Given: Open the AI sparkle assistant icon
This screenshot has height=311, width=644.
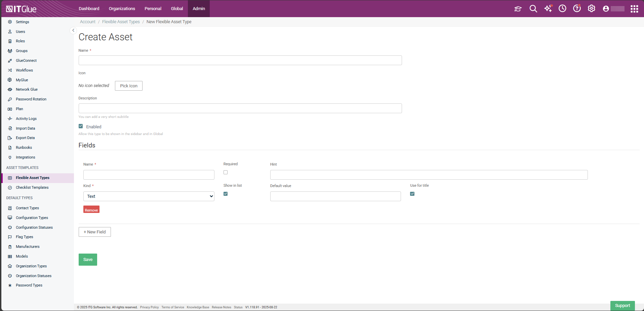Looking at the screenshot, I should tap(548, 9).
